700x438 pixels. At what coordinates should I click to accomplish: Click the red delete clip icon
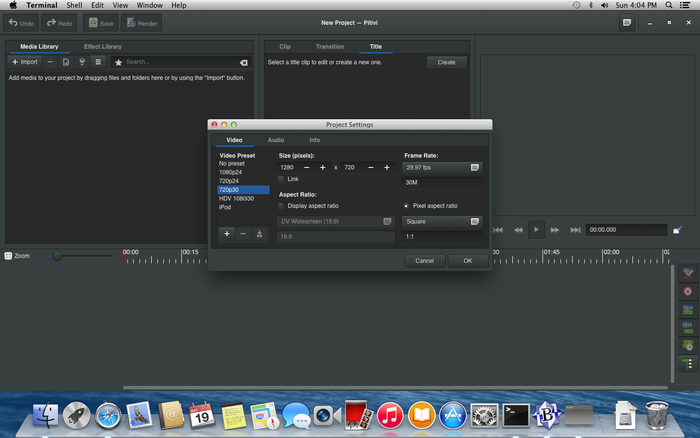687,291
